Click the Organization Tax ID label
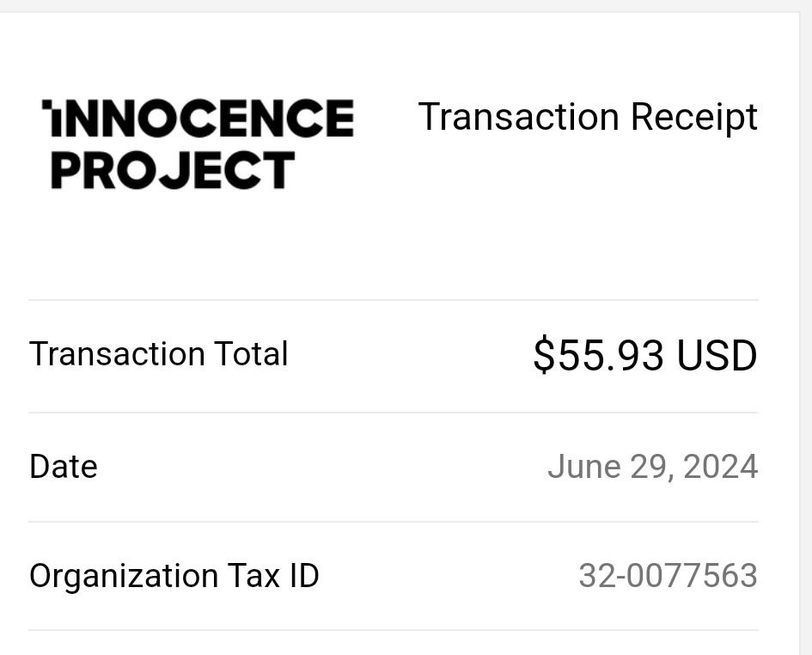Image resolution: width=812 pixels, height=655 pixels. pyautogui.click(x=174, y=576)
